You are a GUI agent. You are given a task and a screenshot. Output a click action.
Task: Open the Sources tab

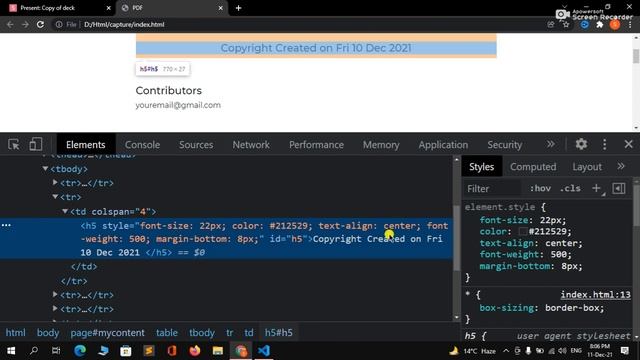tap(196, 144)
